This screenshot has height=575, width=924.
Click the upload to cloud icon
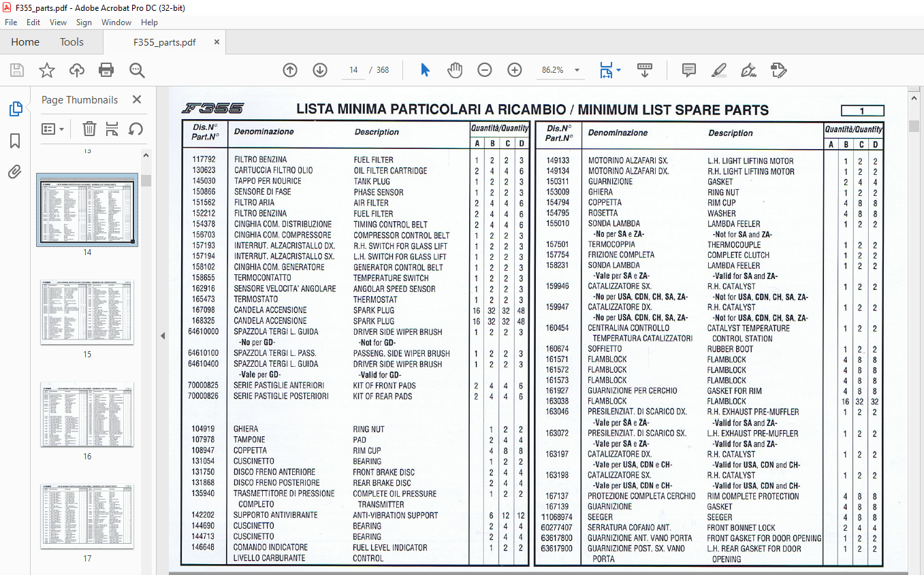click(x=77, y=70)
